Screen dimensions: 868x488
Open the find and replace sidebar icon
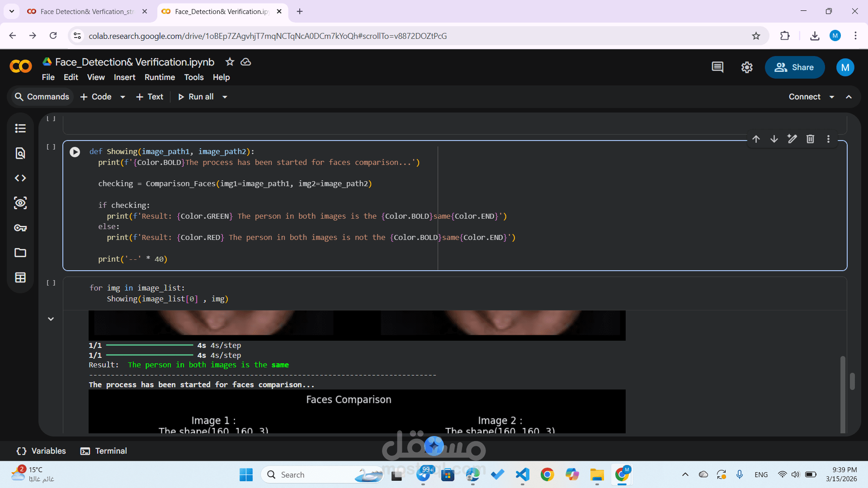coord(20,153)
